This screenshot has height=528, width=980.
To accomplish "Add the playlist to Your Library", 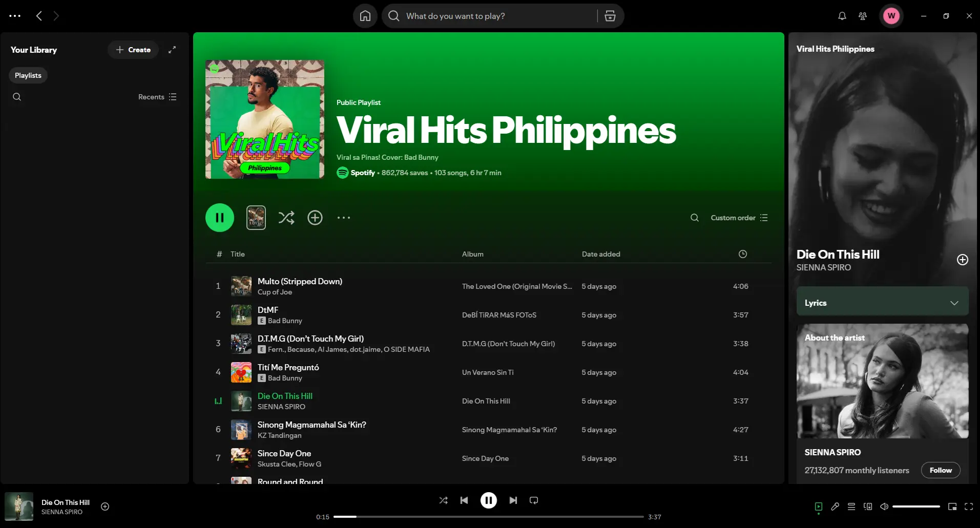I will 315,218.
